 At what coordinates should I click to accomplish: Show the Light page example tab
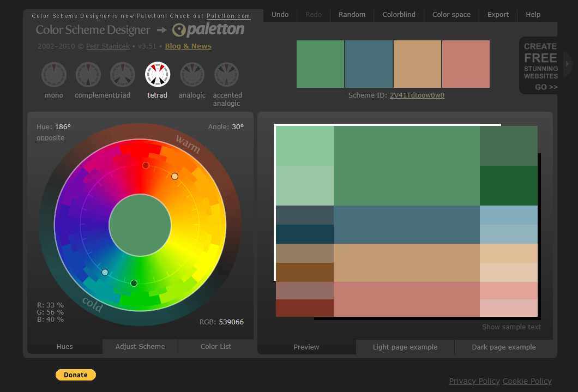405,347
